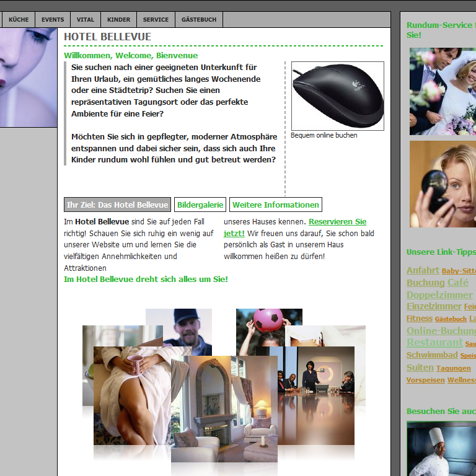Click the living room photo in collage

224,409
